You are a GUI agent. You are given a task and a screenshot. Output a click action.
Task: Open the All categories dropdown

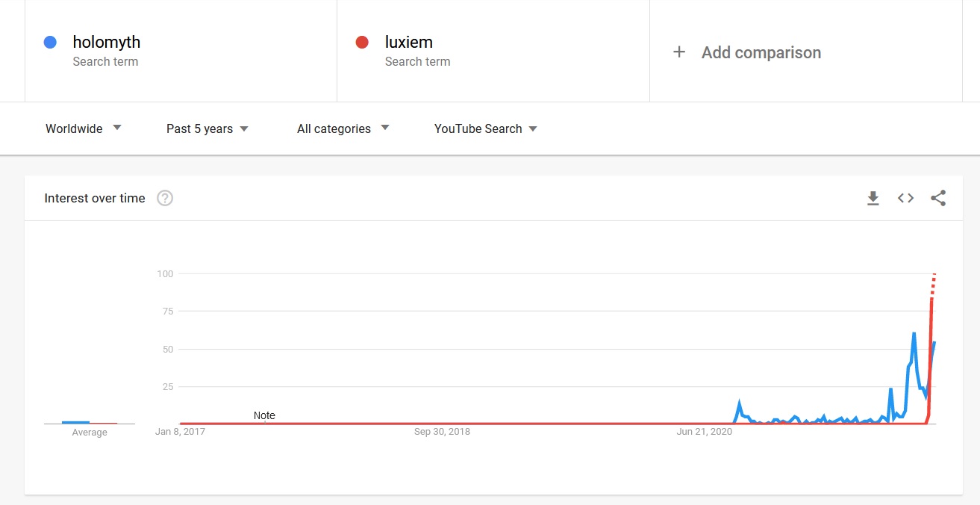point(343,128)
